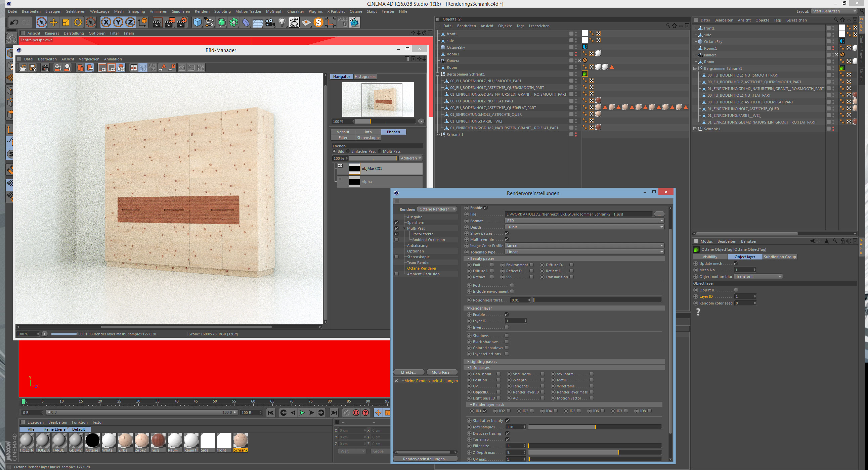The image size is (868, 470).
Task: Open the Format PSD dropdown
Action: tap(584, 221)
